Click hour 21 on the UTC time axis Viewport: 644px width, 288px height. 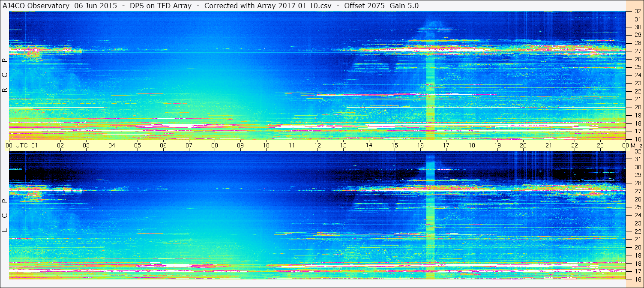point(549,145)
